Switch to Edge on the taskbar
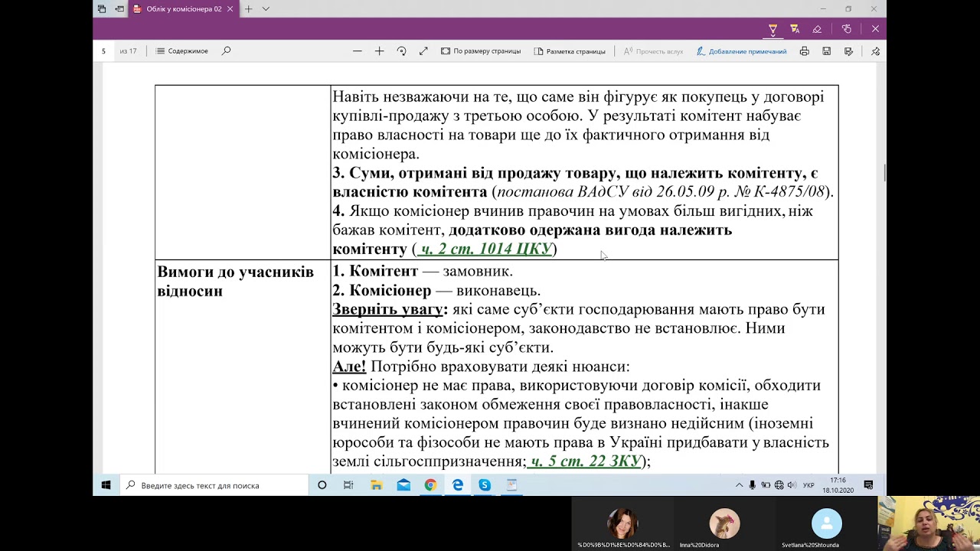The height and width of the screenshot is (551, 980). pyautogui.click(x=458, y=485)
